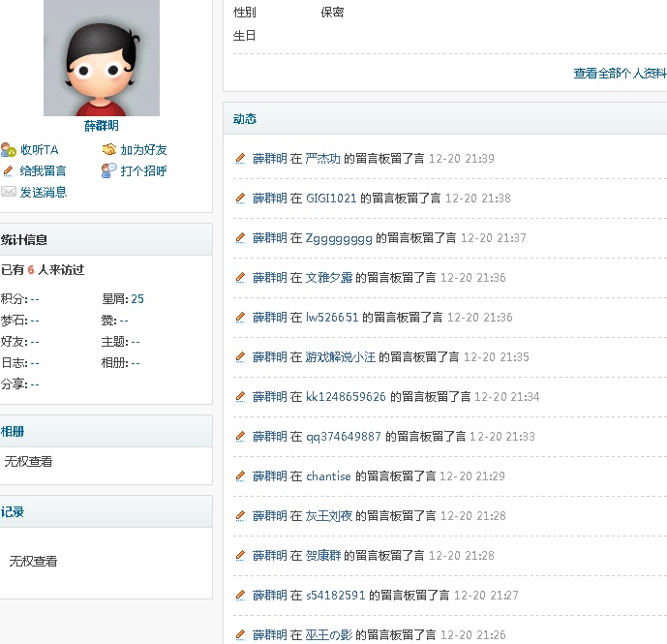Click the 日志 value dashes
This screenshot has height=644, width=667.
click(x=35, y=363)
